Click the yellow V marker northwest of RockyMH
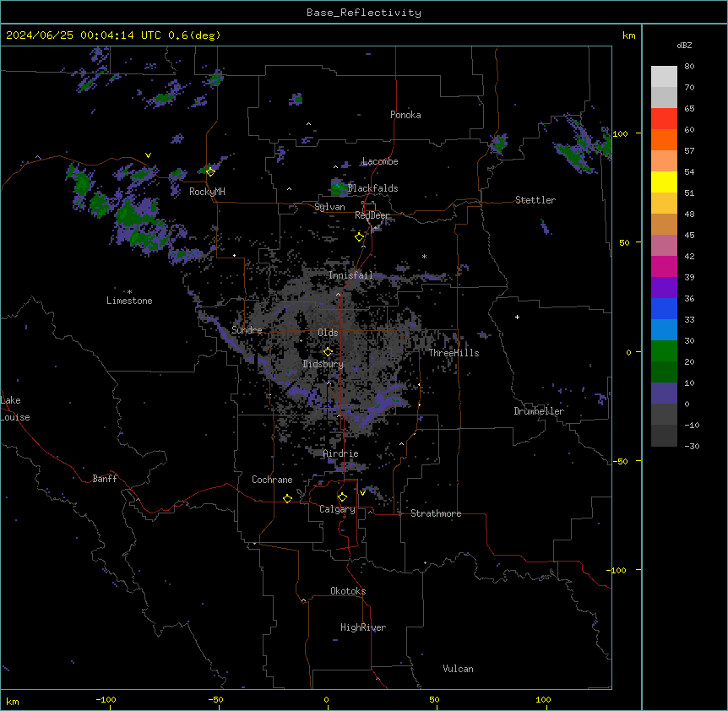The width and height of the screenshot is (728, 711). tap(148, 155)
